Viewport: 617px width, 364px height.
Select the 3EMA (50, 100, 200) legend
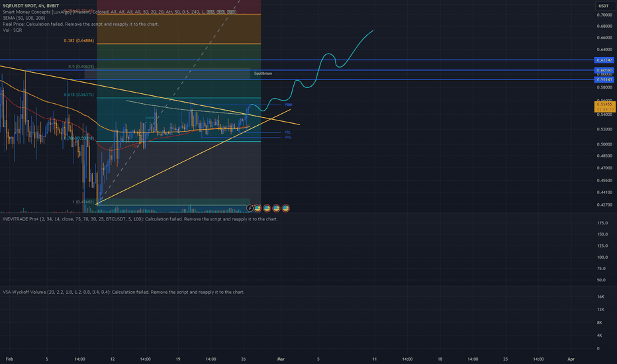click(24, 18)
